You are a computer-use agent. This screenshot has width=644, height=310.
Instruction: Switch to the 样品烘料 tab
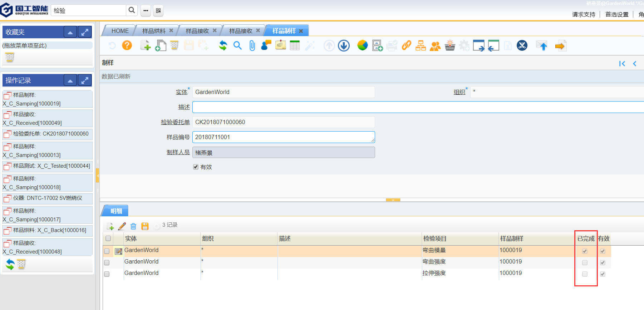(x=154, y=31)
